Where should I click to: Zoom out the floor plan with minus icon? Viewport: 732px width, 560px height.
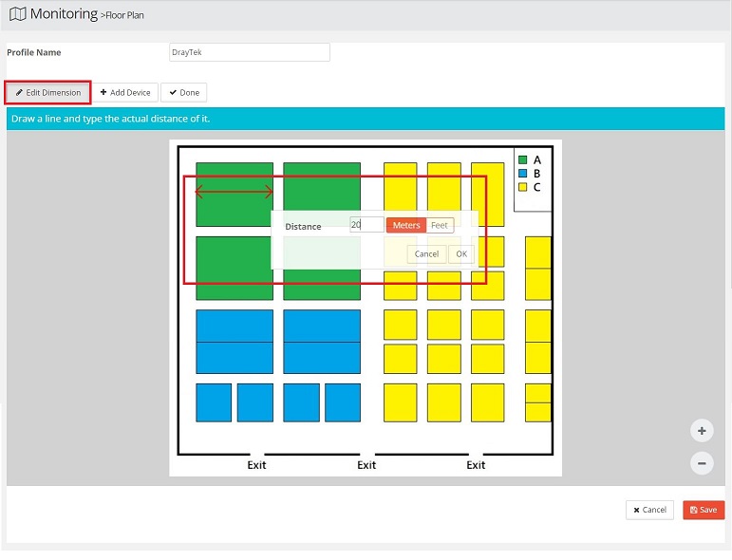[x=702, y=463]
